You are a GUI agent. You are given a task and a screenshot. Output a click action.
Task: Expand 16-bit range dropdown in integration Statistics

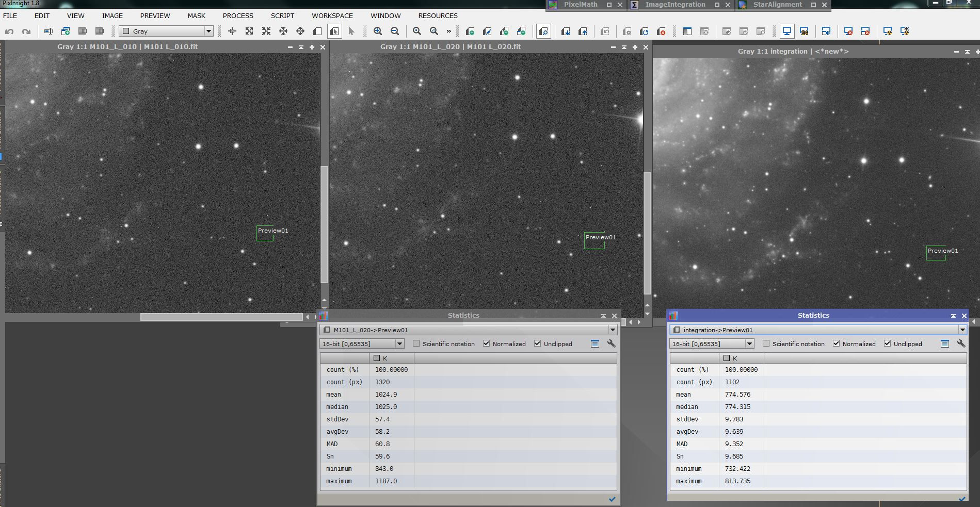pyautogui.click(x=749, y=344)
